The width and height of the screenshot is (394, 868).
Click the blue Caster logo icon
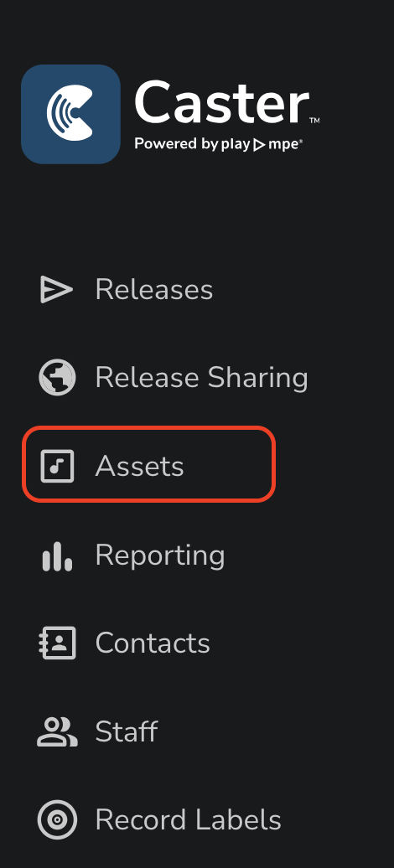tap(70, 114)
